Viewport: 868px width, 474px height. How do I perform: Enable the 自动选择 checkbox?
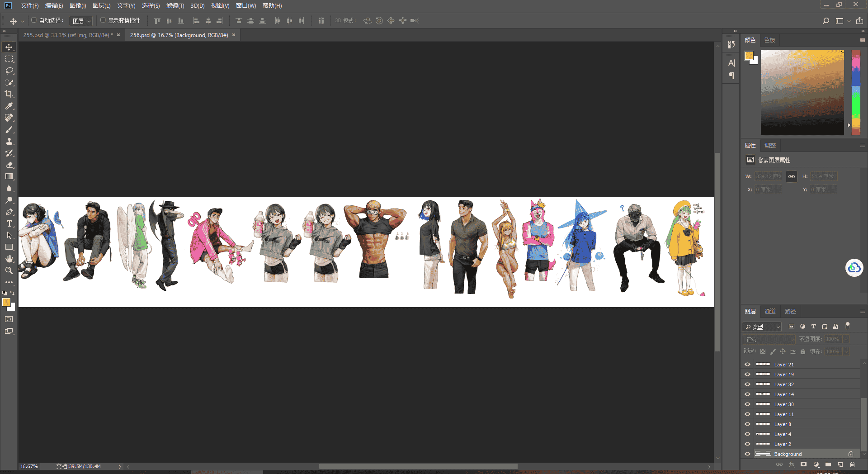[34, 20]
